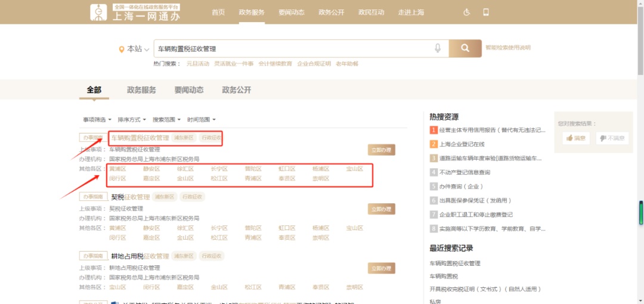Click the Shanghai Yiwangtongban logo
This screenshot has height=304, width=644.
(135, 12)
